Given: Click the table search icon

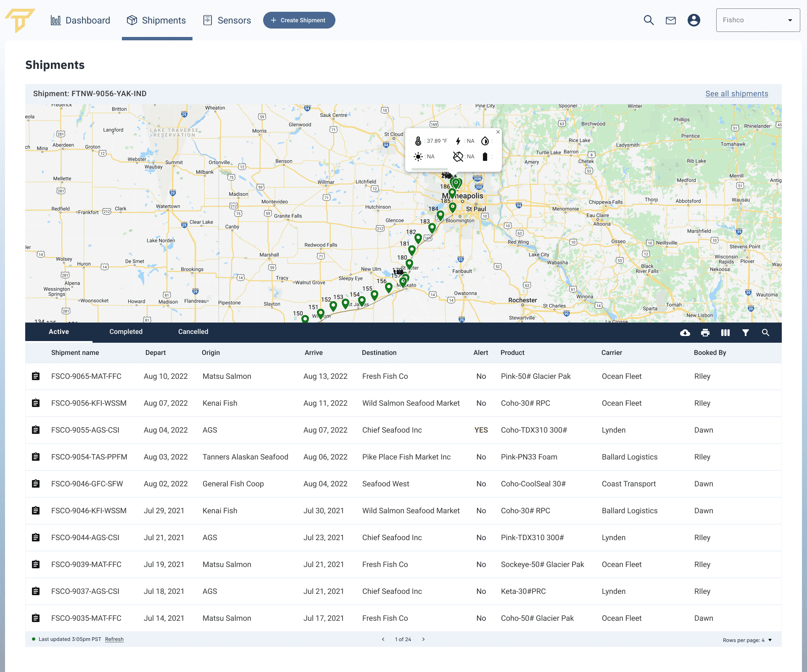Looking at the screenshot, I should click(766, 332).
